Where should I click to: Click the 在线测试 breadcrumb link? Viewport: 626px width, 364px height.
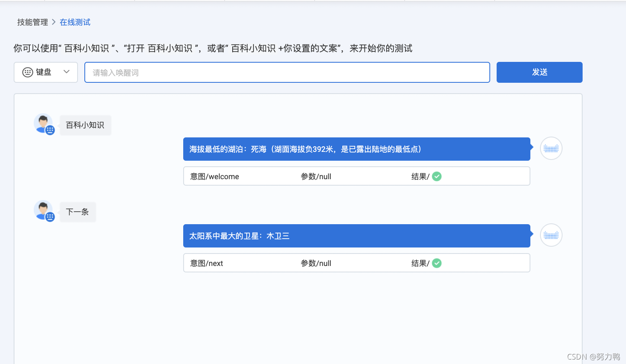75,22
